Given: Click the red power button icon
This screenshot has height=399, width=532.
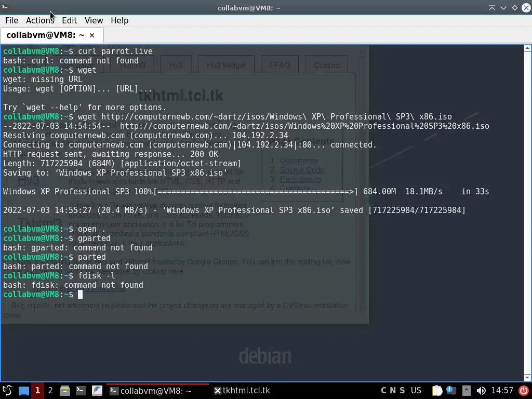Looking at the screenshot, I should click(x=524, y=391).
